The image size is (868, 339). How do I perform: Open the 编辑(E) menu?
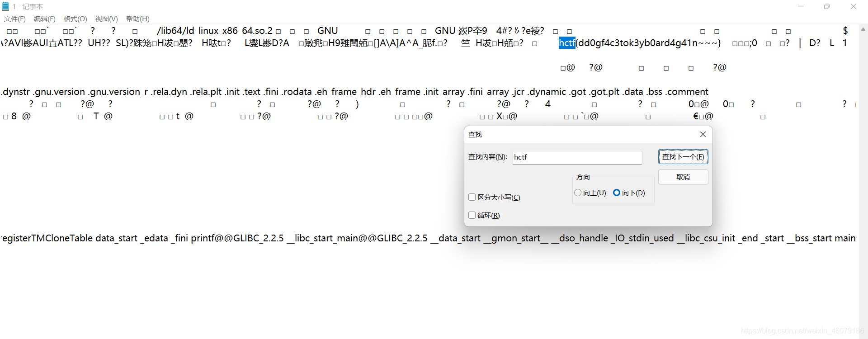tap(45, 19)
